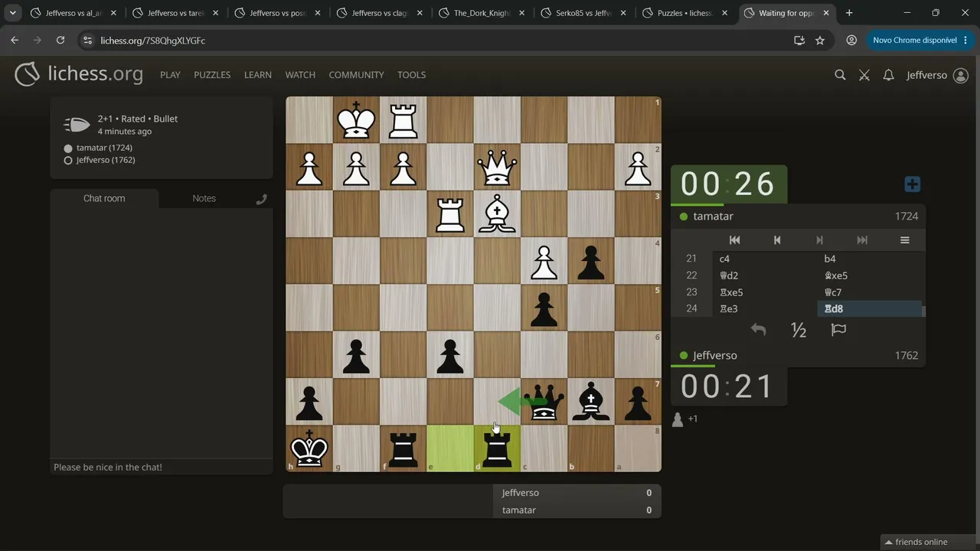Resign using the flag icon
Image resolution: width=980 pixels, height=551 pixels.
coord(838,330)
